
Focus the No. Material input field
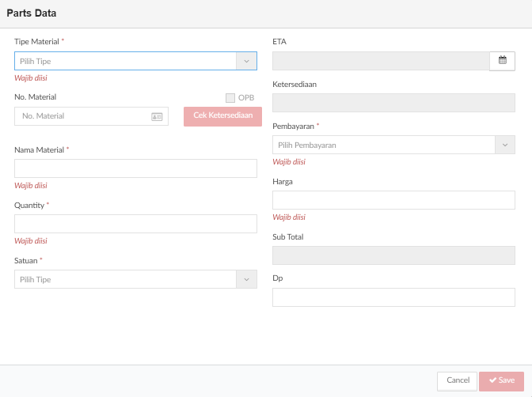click(x=91, y=116)
